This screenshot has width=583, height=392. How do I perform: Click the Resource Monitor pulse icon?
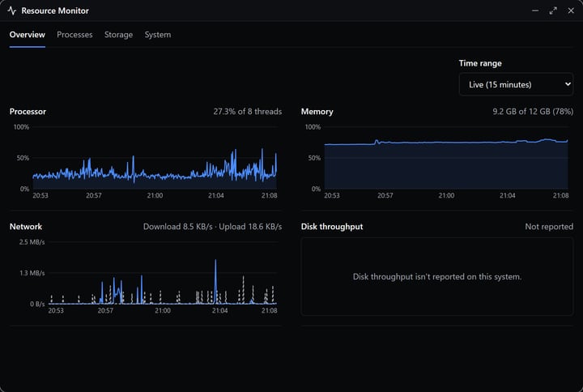(12, 11)
